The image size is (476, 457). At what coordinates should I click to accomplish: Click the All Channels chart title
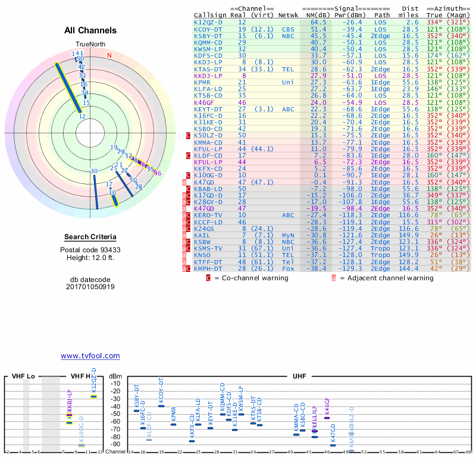[x=90, y=30]
